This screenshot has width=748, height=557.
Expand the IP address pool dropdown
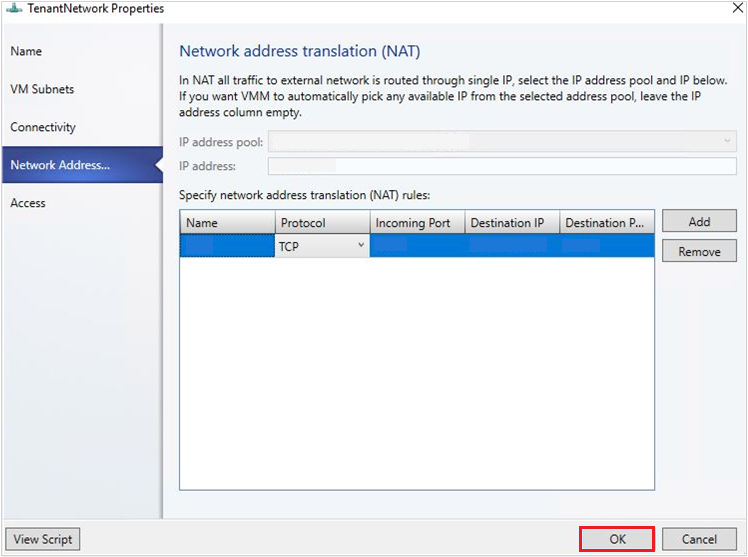[502, 141]
